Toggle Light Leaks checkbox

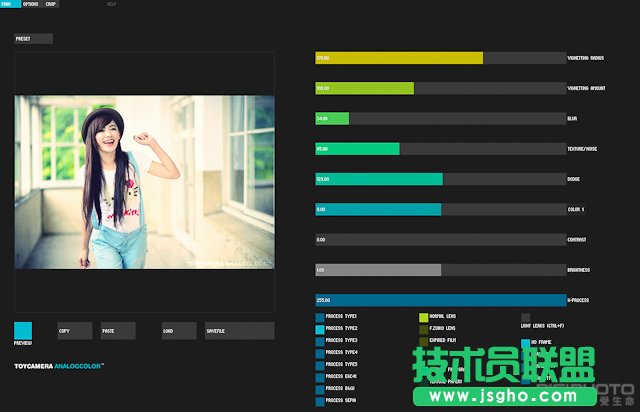tap(526, 318)
